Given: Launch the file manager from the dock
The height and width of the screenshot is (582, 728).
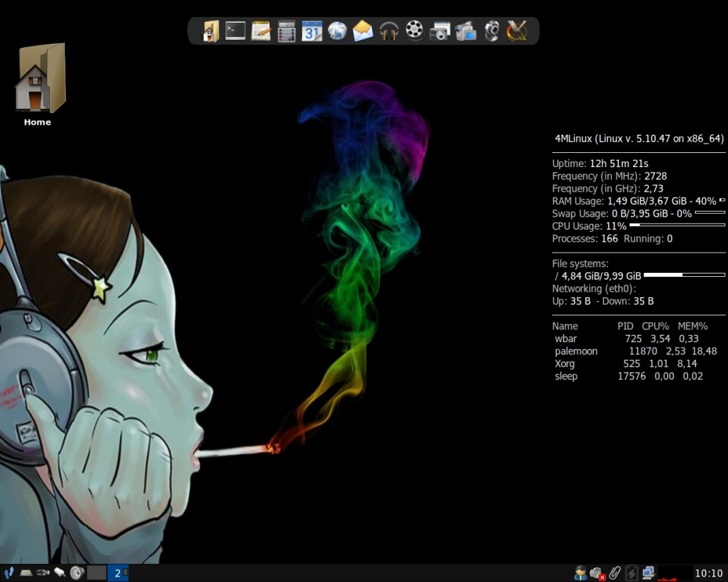Looking at the screenshot, I should coord(211,31).
